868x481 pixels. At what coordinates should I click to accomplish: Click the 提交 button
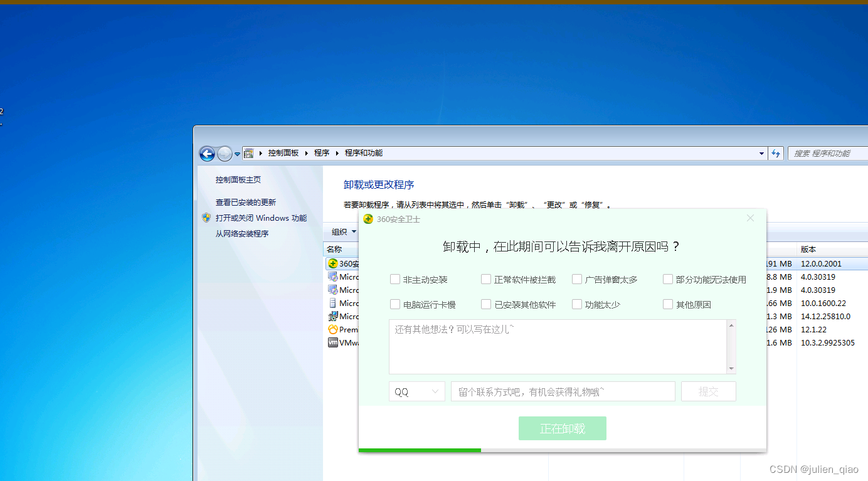tap(709, 391)
